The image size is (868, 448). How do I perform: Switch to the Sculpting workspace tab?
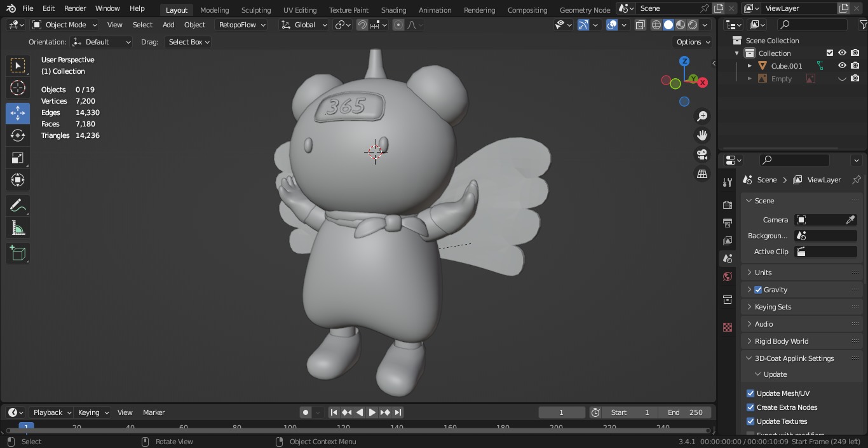click(255, 10)
